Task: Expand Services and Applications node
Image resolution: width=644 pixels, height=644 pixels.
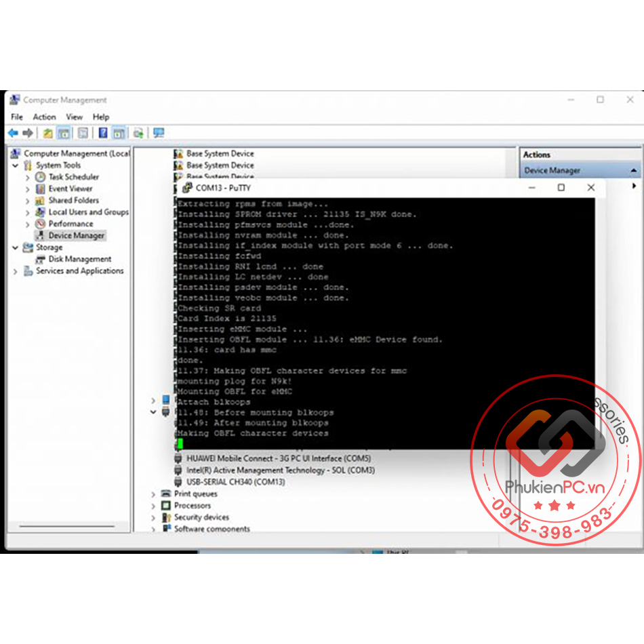Action: tap(15, 271)
